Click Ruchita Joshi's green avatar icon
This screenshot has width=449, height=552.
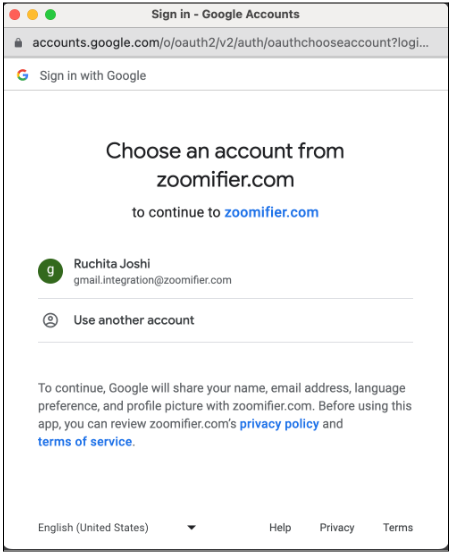(50, 271)
